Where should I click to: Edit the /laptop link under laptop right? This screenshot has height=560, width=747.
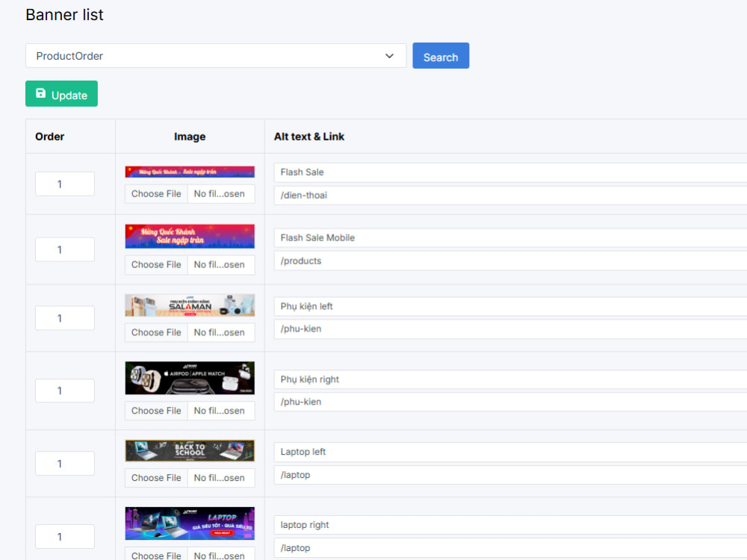tap(510, 548)
